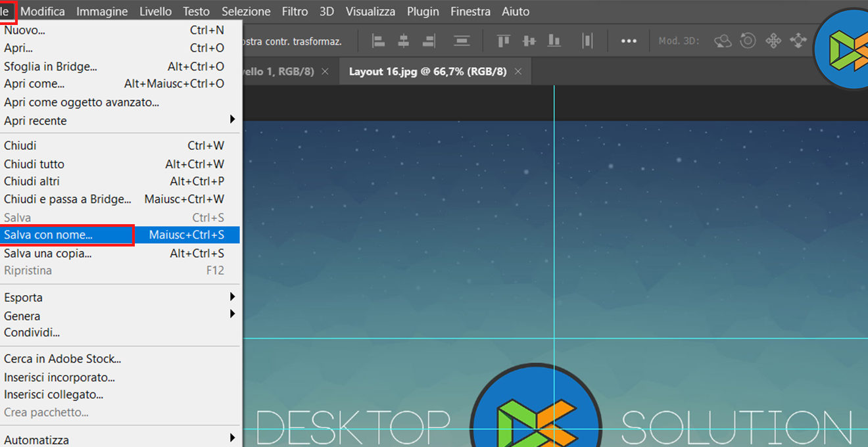Expand the Apri recente submenu
Viewport: 868px width, 447px height.
[x=232, y=120]
